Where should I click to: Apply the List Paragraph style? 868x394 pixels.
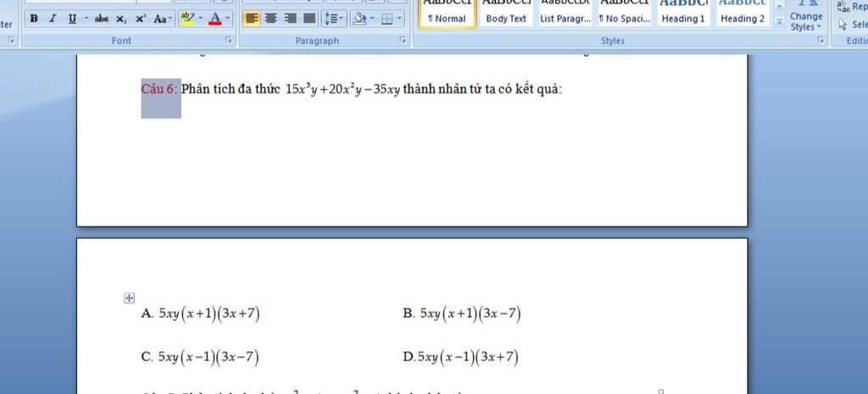pyautogui.click(x=565, y=14)
